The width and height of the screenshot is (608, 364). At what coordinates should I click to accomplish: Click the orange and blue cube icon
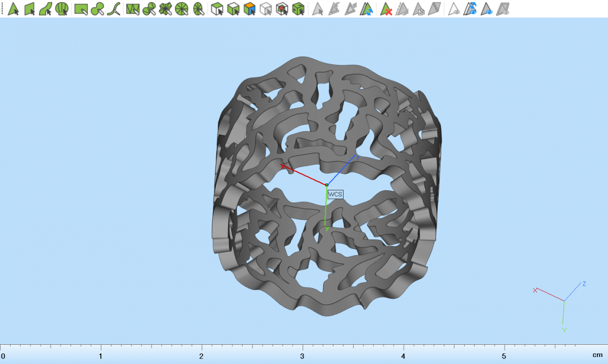pyautogui.click(x=249, y=9)
